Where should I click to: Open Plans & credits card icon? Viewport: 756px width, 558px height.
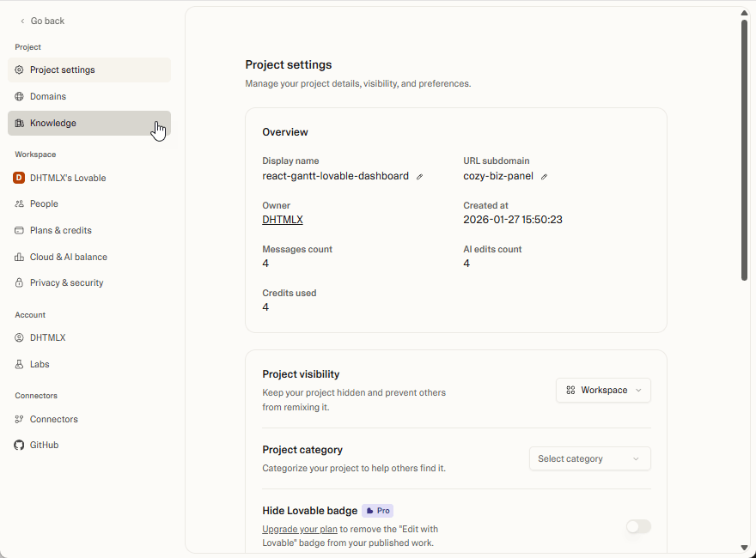pos(18,230)
